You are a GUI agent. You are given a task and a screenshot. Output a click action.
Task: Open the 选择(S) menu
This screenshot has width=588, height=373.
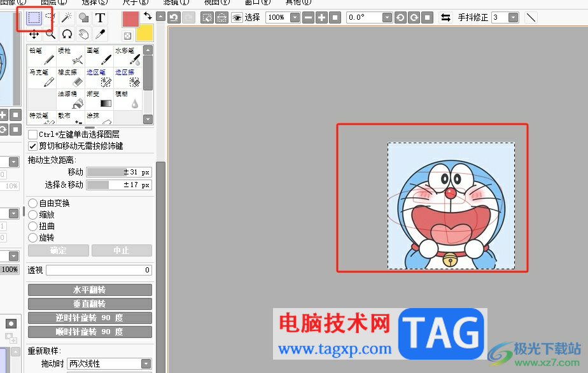pos(94,2)
